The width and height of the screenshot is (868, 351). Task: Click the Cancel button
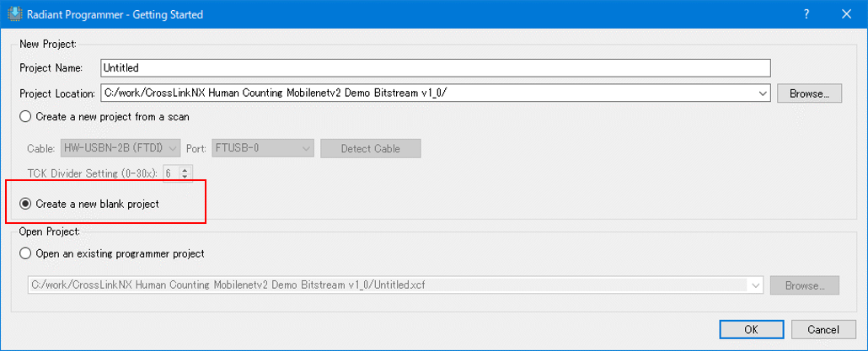point(823,329)
